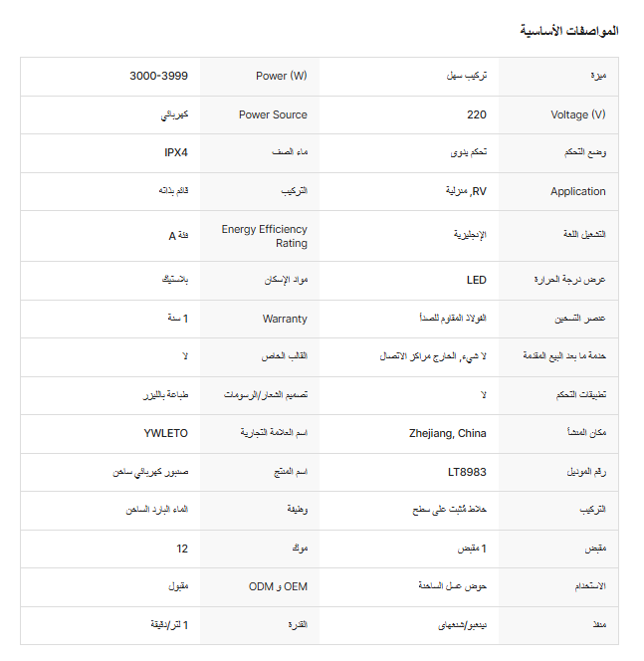Image resolution: width=644 pixels, height=661 pixels.
Task: Select the Application label cell
Action: tap(577, 191)
